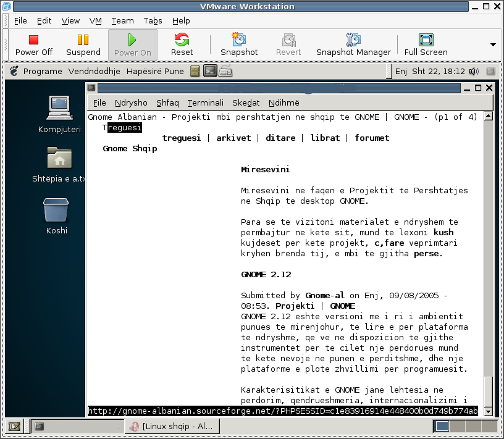This screenshot has width=504, height=439.
Task: Expand the toolbar overflow arrow
Action: [x=493, y=44]
